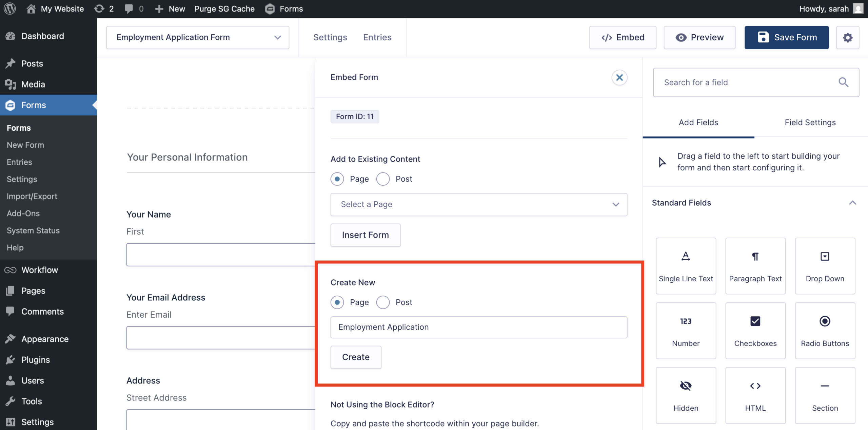Click the Create button
Screen dimensions: 868x430
pos(356,357)
